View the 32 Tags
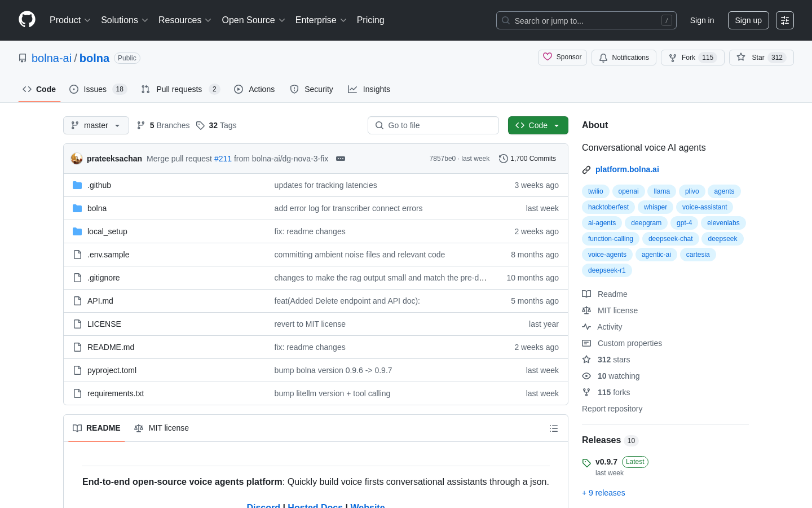Screen dimensions: 812x508 [x=216, y=125]
